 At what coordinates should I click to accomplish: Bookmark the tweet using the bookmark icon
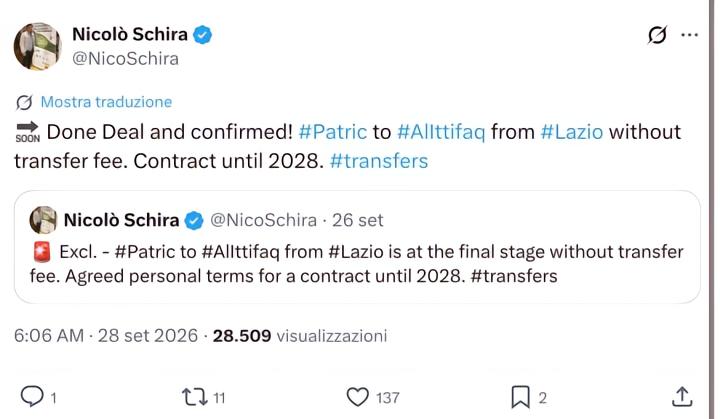pos(520,397)
